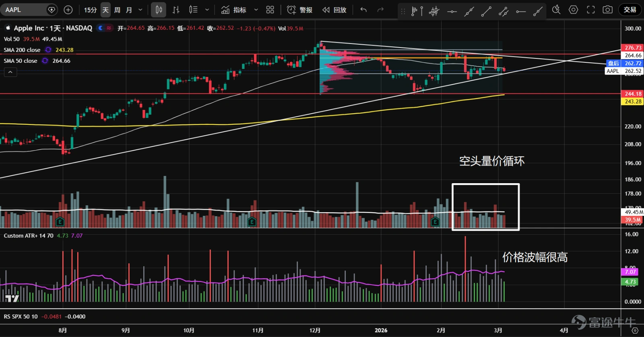Select the candlestick chart style
This screenshot has height=337, width=644.
(159, 10)
